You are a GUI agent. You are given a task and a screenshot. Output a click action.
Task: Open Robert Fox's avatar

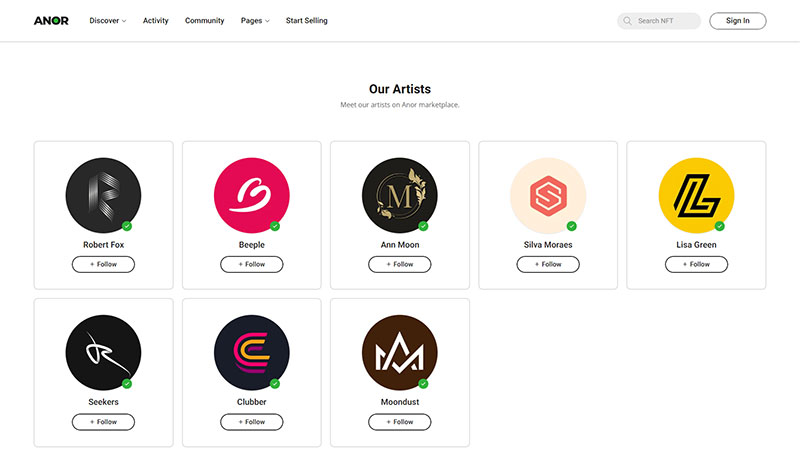click(x=104, y=195)
